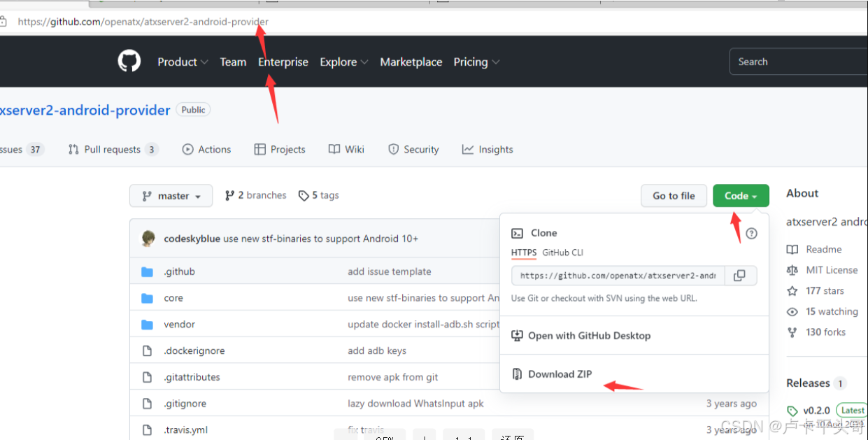This screenshot has width=868, height=440.
Task: Click the desktop icon beside Open with GitHub Desktop
Action: pos(518,336)
